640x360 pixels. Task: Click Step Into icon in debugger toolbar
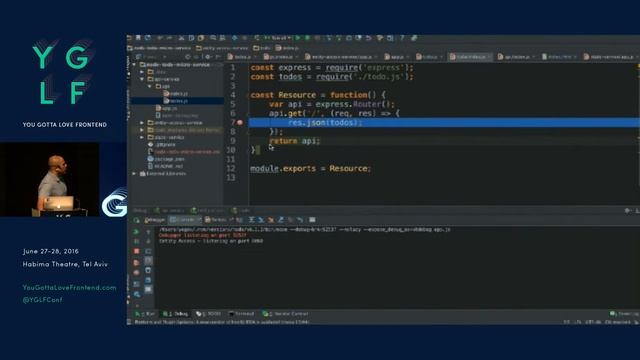261,220
